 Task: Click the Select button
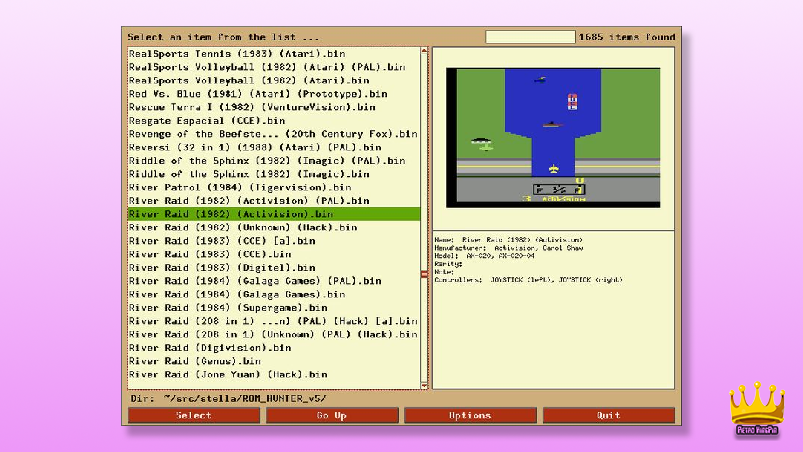pos(194,415)
